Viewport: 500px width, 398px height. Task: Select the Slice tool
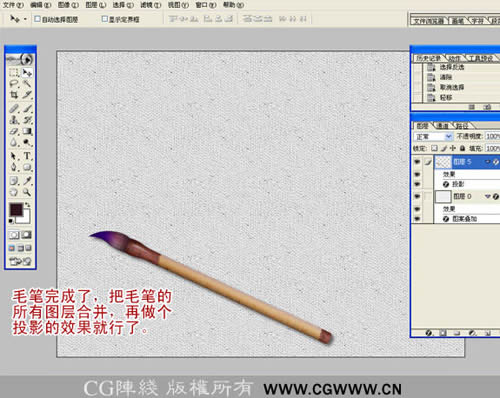point(27,95)
